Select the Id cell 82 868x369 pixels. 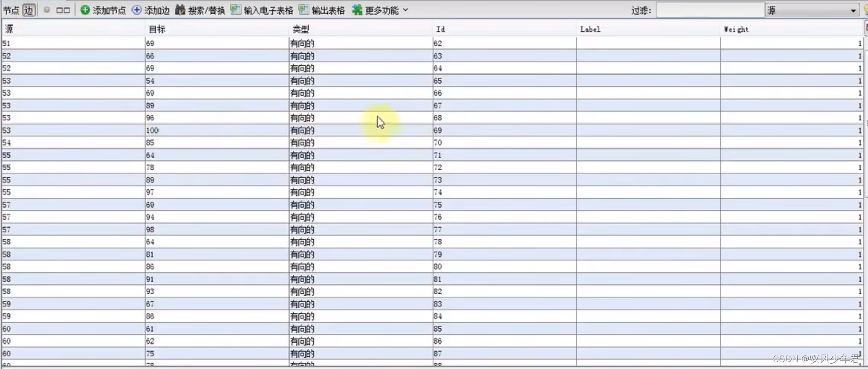(x=505, y=291)
